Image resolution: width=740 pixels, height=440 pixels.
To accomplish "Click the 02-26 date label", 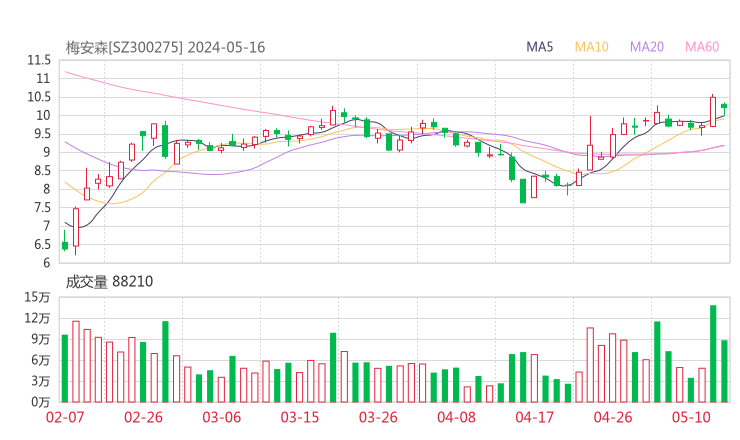I will [143, 417].
